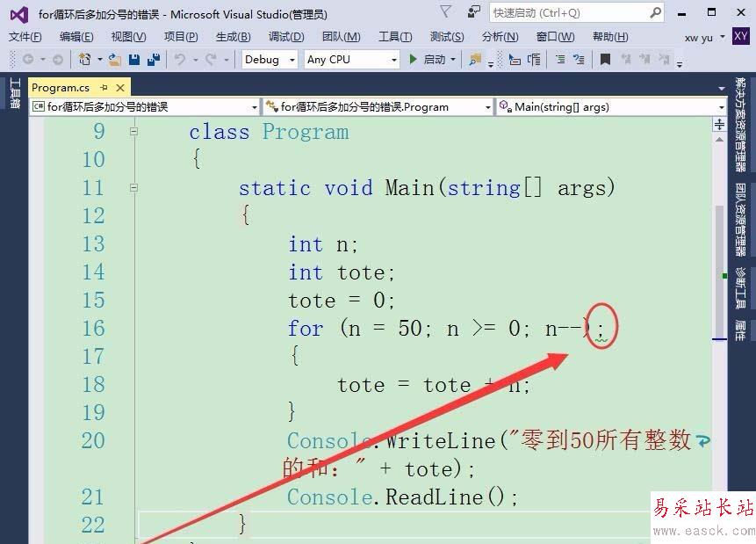The width and height of the screenshot is (756, 544).
Task: Create a new project with toolbar icon
Action: [85, 60]
